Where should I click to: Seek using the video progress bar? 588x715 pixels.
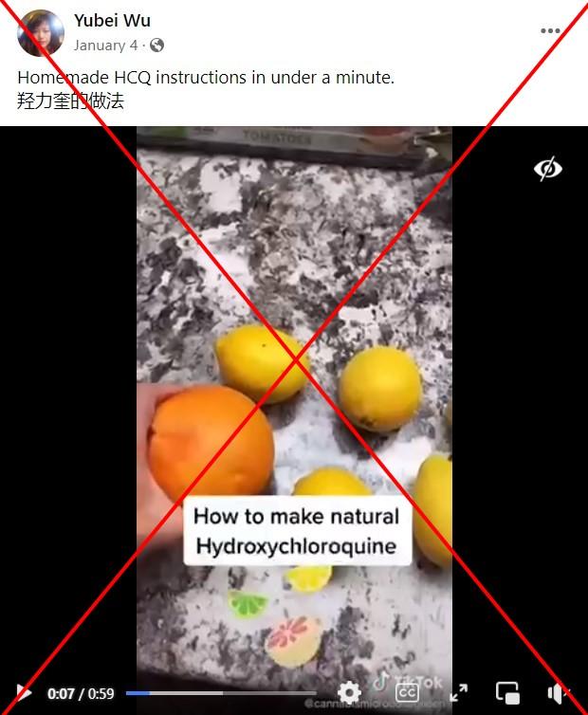[x=221, y=693]
